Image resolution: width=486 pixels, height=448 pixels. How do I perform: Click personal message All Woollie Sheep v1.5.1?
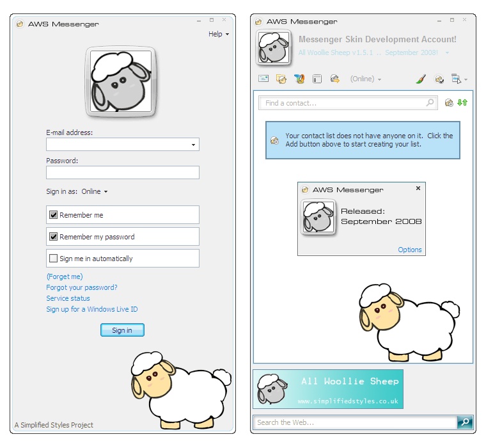click(368, 52)
